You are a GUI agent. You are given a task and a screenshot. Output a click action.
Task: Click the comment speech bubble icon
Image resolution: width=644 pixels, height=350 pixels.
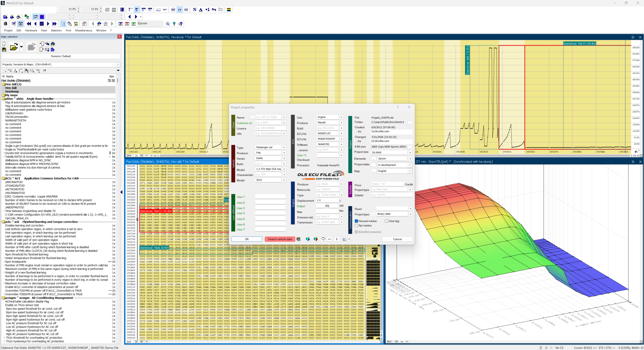(x=323, y=239)
